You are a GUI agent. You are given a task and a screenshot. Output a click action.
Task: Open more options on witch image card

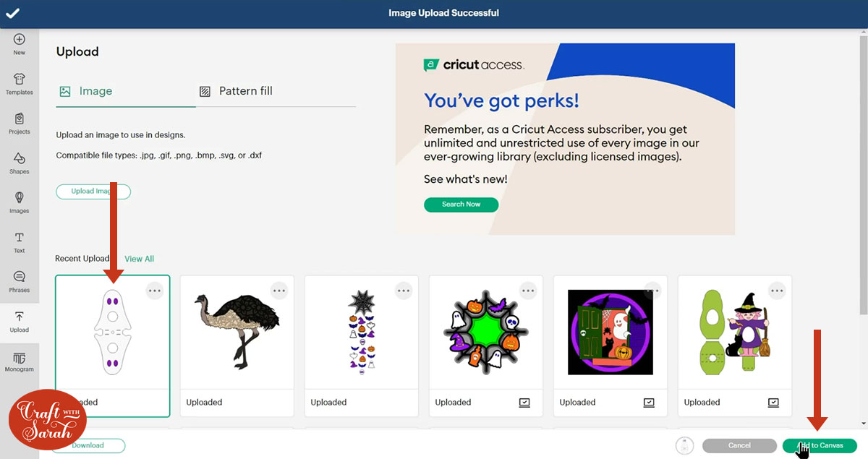pyautogui.click(x=777, y=291)
